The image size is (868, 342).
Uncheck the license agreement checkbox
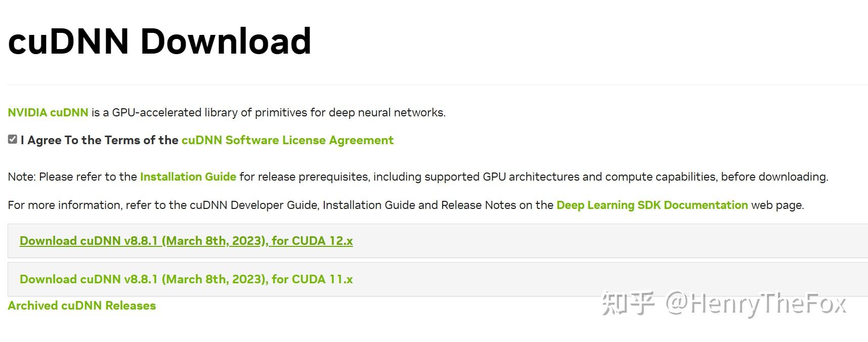pyautogui.click(x=13, y=140)
